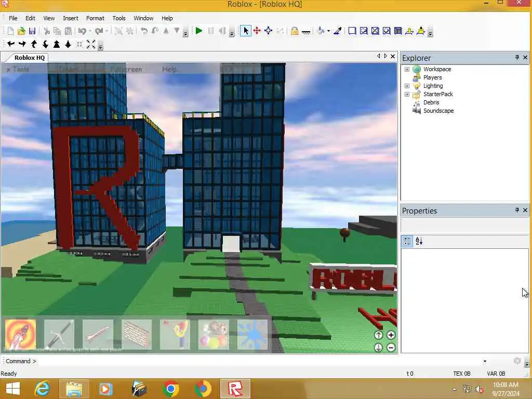Click the Cut scissors icon
The height and width of the screenshot is (399, 532).
click(x=47, y=31)
